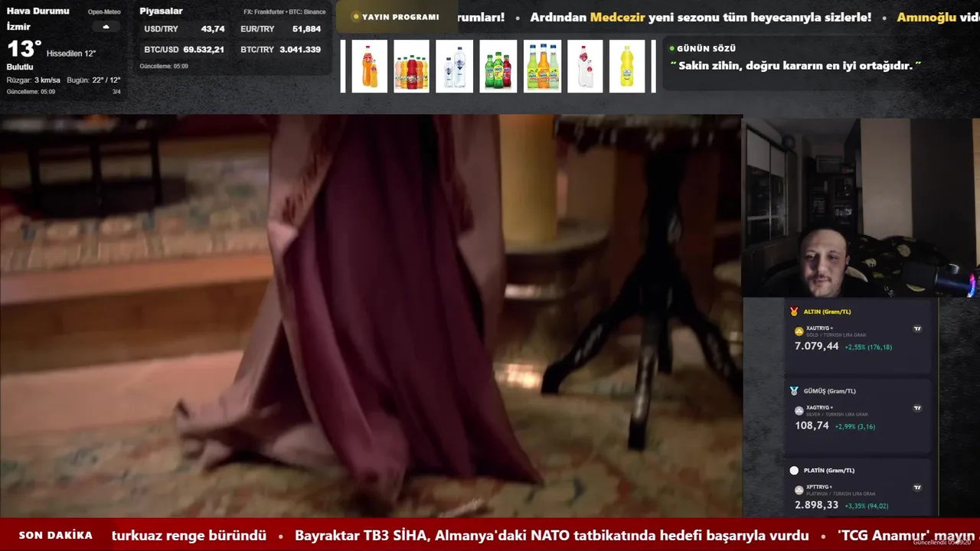Click the XPTTRYG platinum symbol icon

tap(799, 490)
